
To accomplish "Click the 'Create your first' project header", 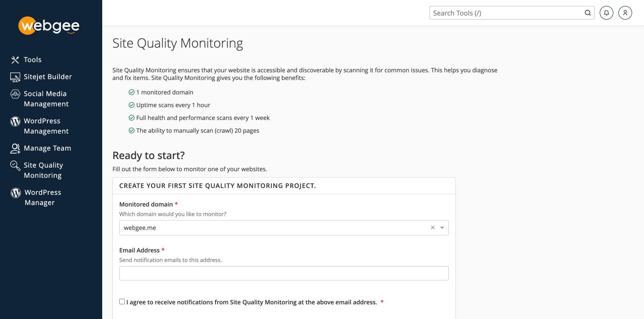I will point(218,186).
